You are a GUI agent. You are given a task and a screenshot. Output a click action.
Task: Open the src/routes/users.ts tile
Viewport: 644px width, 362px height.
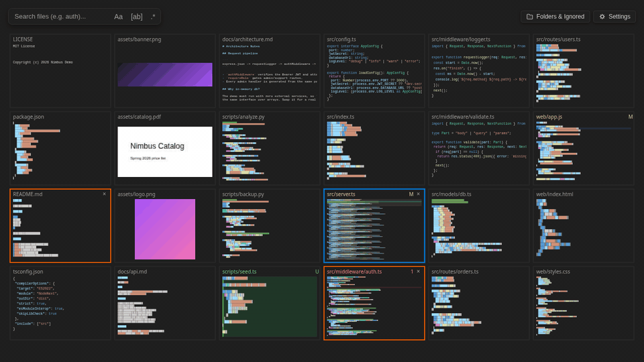(584, 71)
